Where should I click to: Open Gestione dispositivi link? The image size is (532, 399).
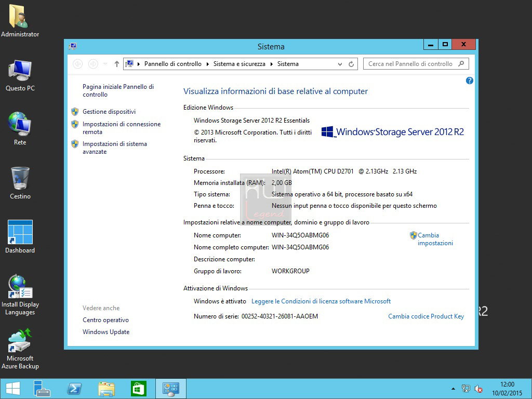coord(109,112)
